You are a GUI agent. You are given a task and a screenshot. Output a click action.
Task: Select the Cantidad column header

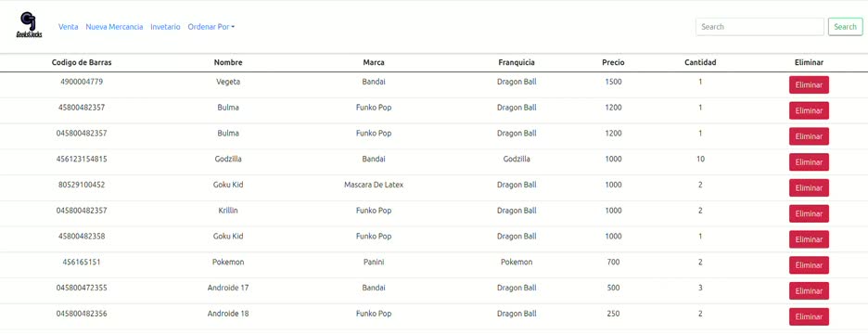click(700, 62)
